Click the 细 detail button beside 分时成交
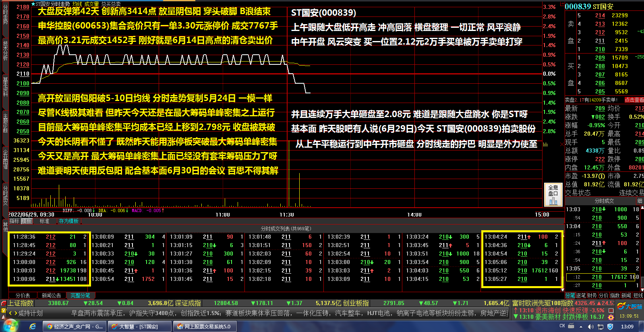Image resolution: width=644 pixels, height=332 pixels. pos(640,201)
